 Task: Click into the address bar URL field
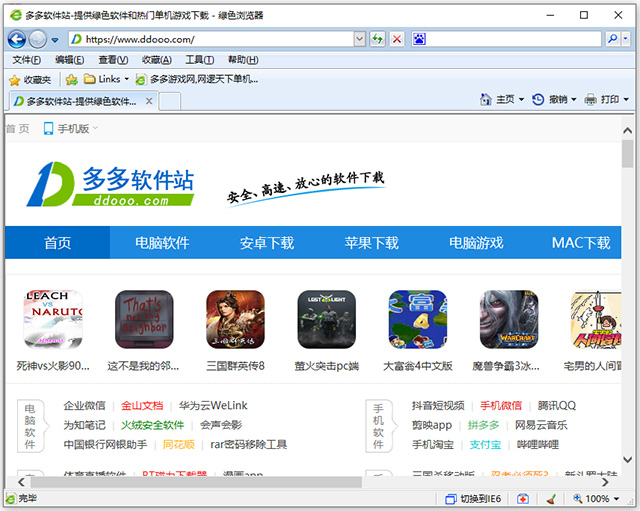(218, 39)
